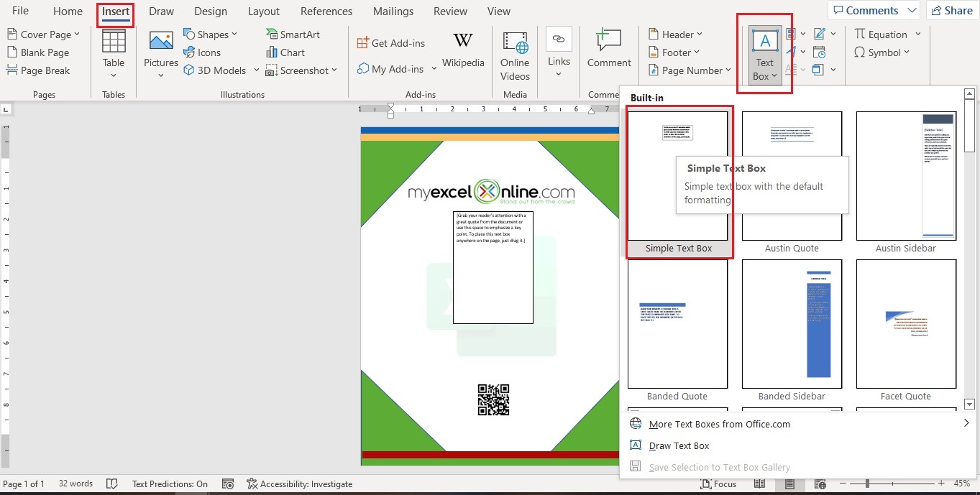The height and width of the screenshot is (495, 980).
Task: Toggle Text Predictions: On
Action: tap(170, 484)
